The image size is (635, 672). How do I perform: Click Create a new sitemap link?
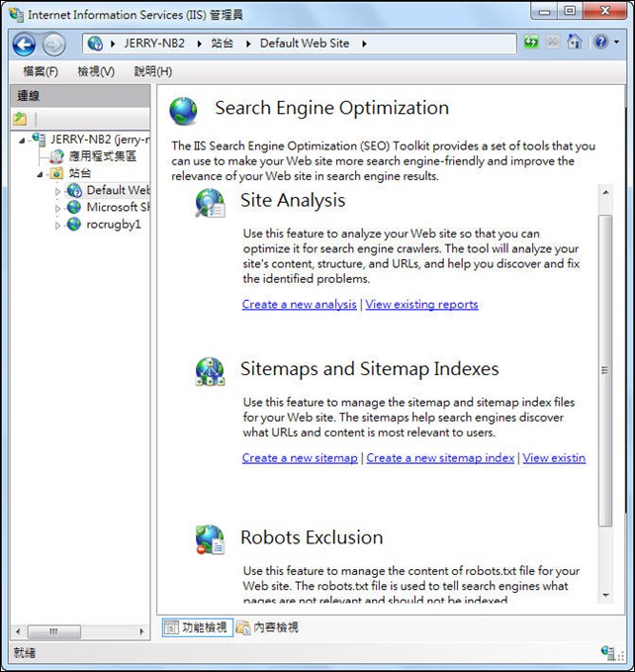pos(300,458)
